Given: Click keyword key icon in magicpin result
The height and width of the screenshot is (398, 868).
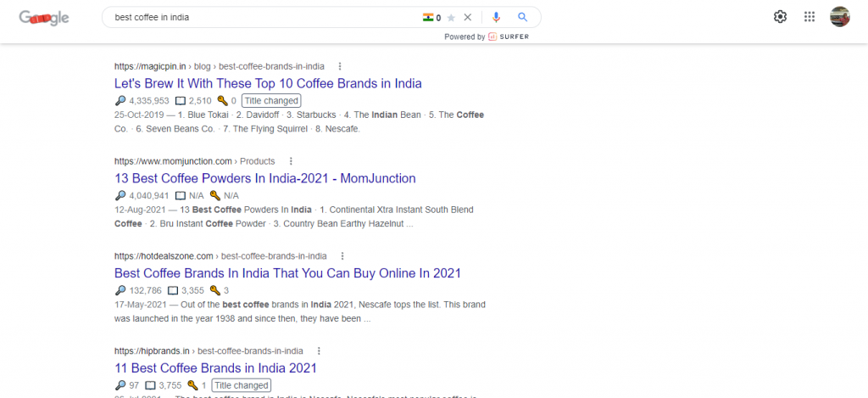Looking at the screenshot, I should (x=222, y=101).
